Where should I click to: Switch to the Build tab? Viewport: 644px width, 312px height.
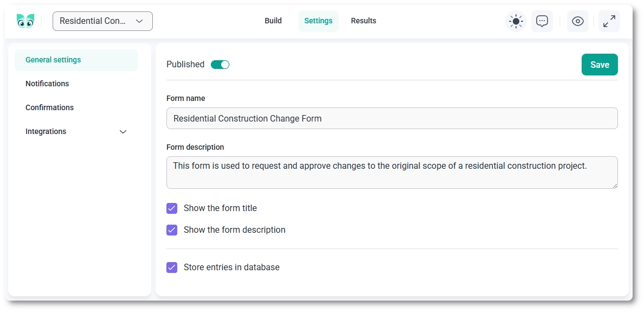click(273, 21)
